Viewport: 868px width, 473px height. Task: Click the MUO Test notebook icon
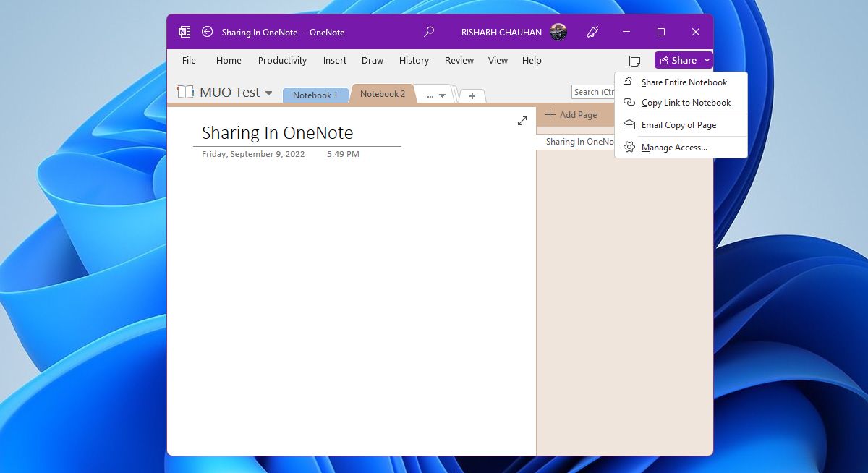(x=186, y=92)
